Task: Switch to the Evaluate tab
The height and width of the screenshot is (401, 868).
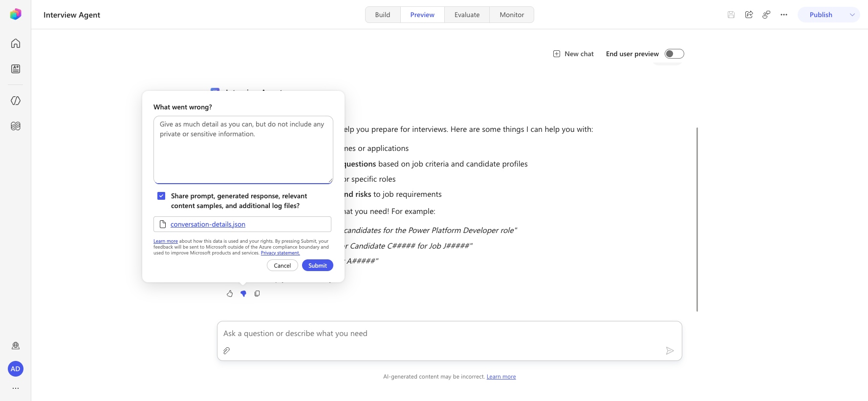Action: 467,15
